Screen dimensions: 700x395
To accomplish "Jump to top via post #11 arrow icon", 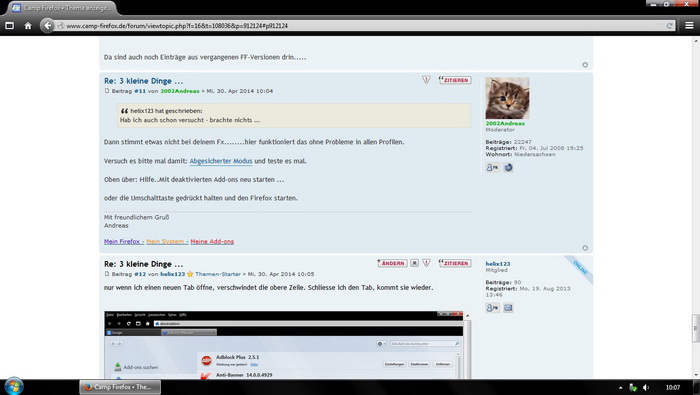I will coord(585,248).
